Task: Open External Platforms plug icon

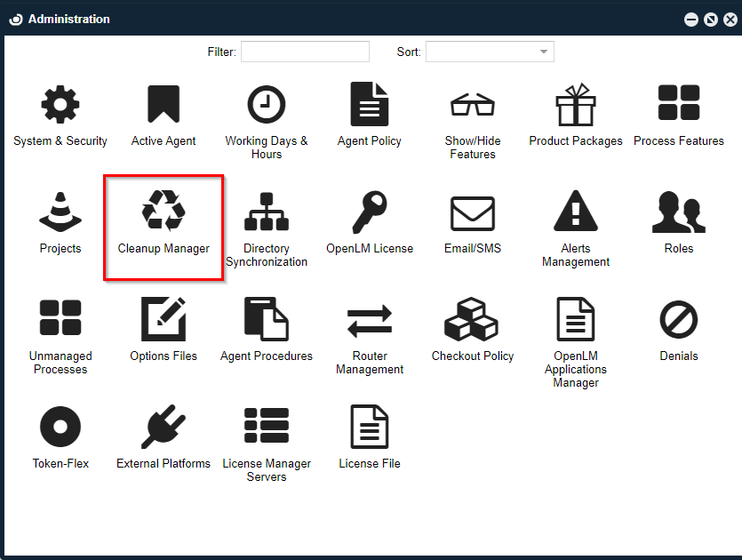Action: coord(164,428)
